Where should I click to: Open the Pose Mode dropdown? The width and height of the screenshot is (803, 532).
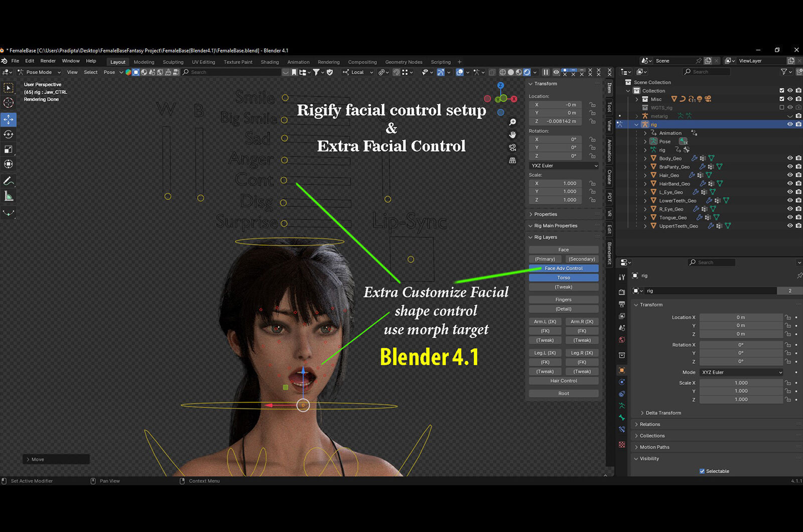click(x=39, y=72)
